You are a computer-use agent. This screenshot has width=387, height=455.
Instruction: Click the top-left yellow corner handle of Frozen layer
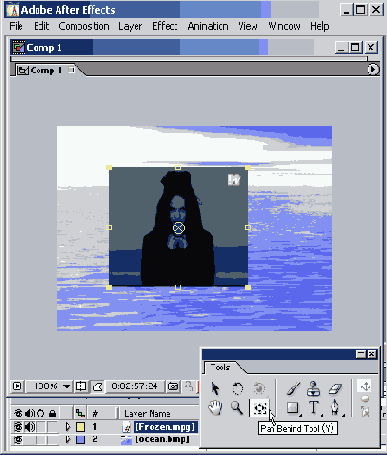(109, 167)
